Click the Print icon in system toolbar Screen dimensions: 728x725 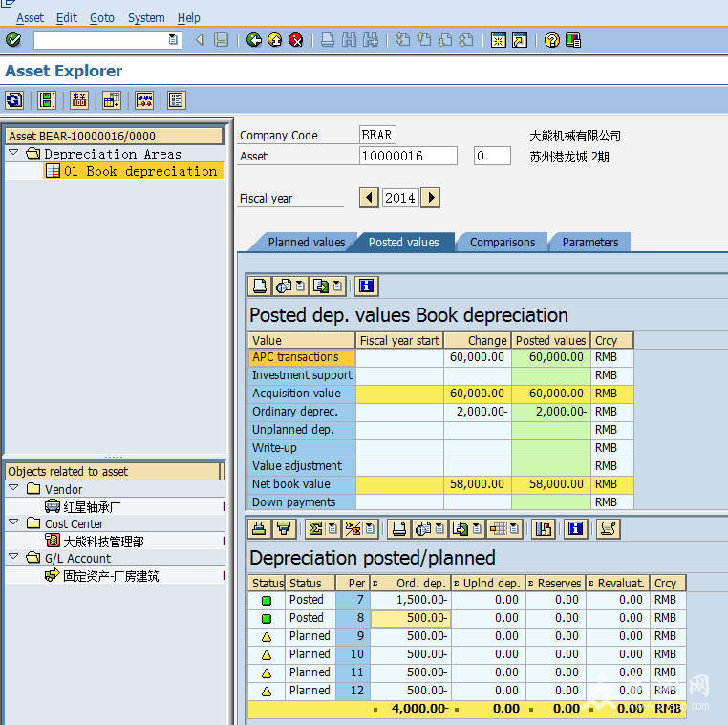coord(328,40)
